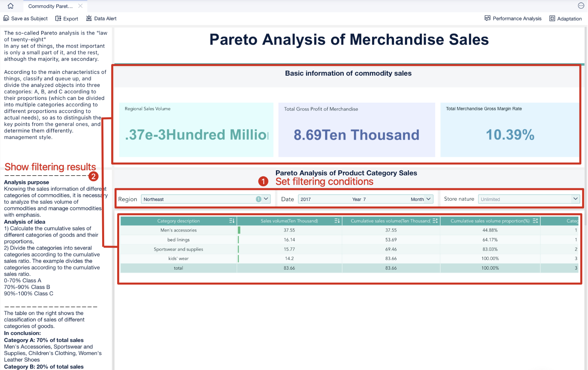Click Save as Subject
Viewport: 588px width, 370px height.
click(x=26, y=19)
